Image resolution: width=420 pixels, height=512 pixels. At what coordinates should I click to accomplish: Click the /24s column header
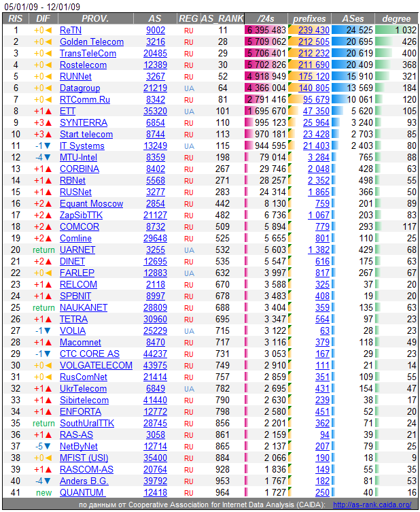(266, 18)
